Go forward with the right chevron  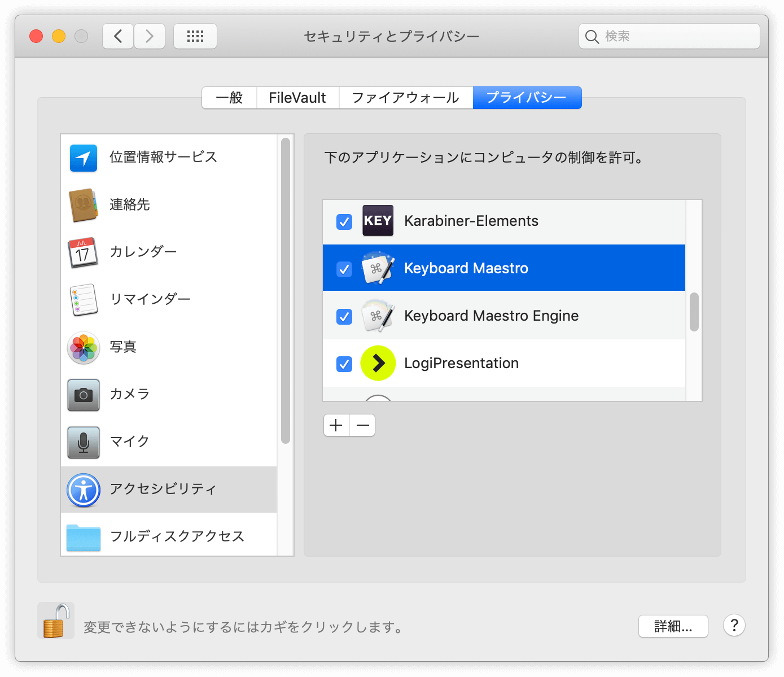(150, 36)
